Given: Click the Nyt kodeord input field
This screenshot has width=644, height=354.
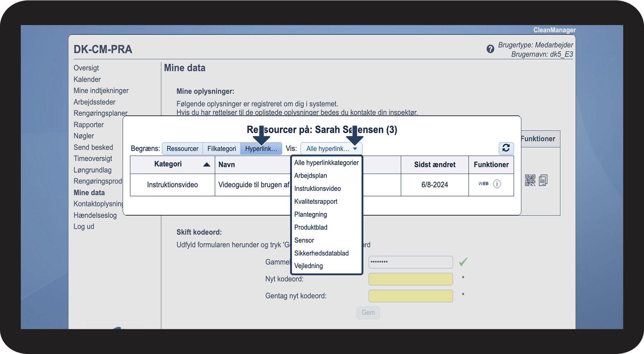Looking at the screenshot, I should point(410,279).
